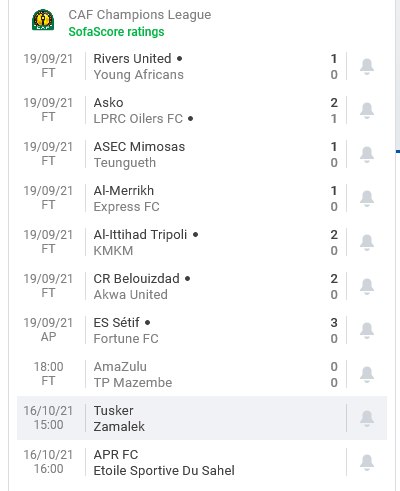Enable alerts bell for Al-Ittihad Tripoli match
Screen dimensions: 400x491
point(367,242)
